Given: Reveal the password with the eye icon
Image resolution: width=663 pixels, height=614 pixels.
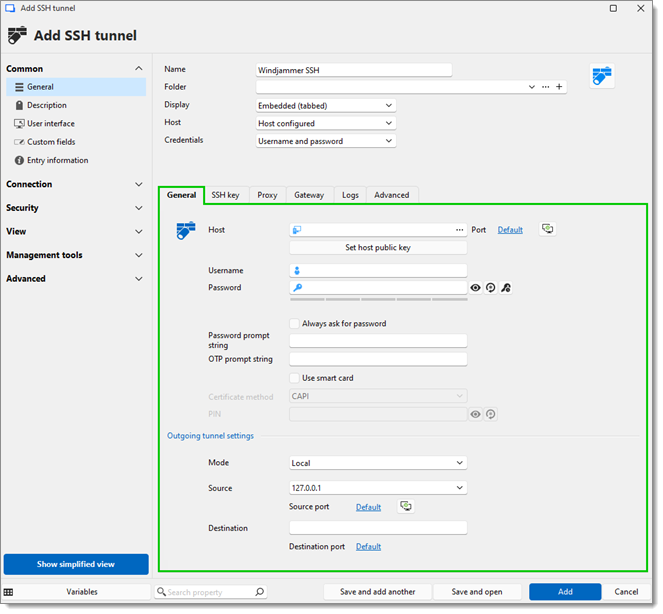Looking at the screenshot, I should click(x=476, y=288).
